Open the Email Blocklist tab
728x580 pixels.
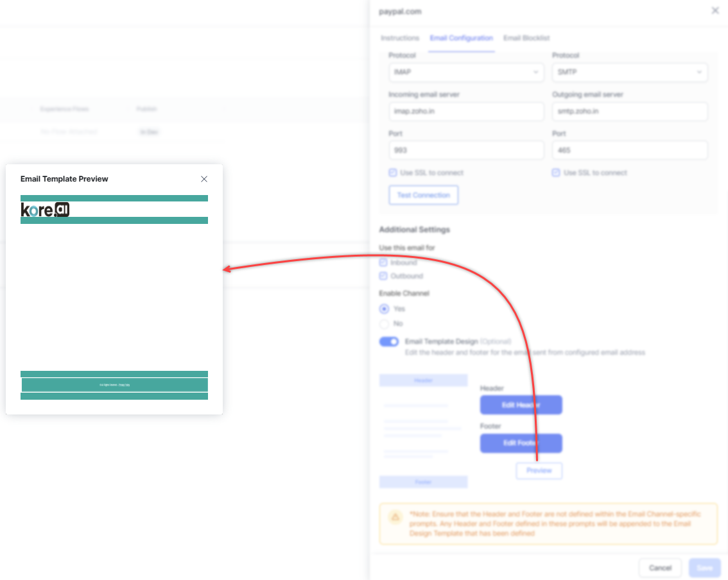click(526, 38)
